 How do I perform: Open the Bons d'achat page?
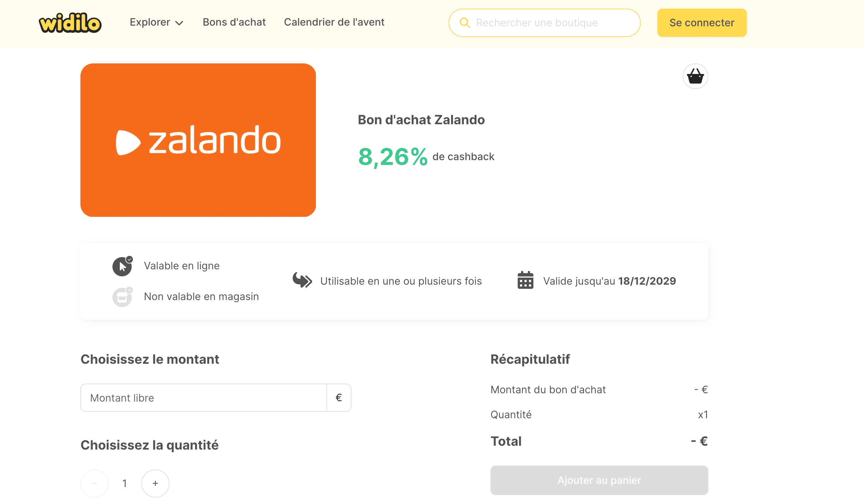pos(234,22)
